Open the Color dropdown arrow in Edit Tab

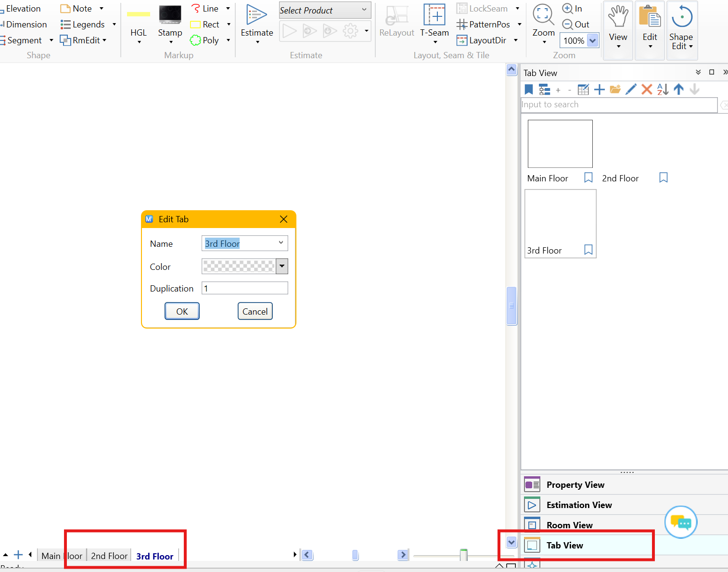coord(282,266)
